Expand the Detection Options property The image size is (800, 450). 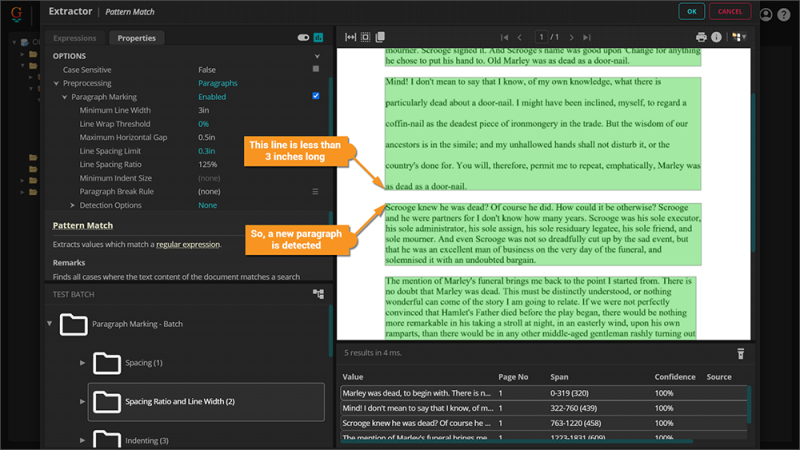(x=73, y=205)
